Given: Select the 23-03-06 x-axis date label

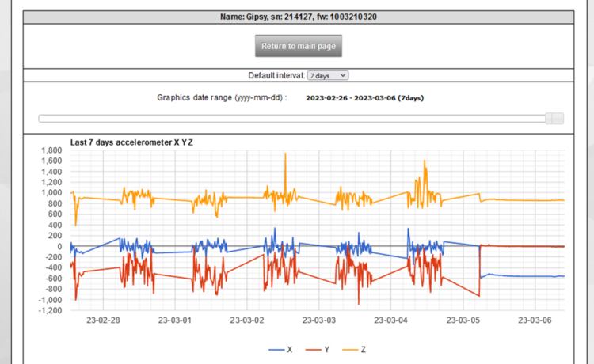Looking at the screenshot, I should pos(535,320).
